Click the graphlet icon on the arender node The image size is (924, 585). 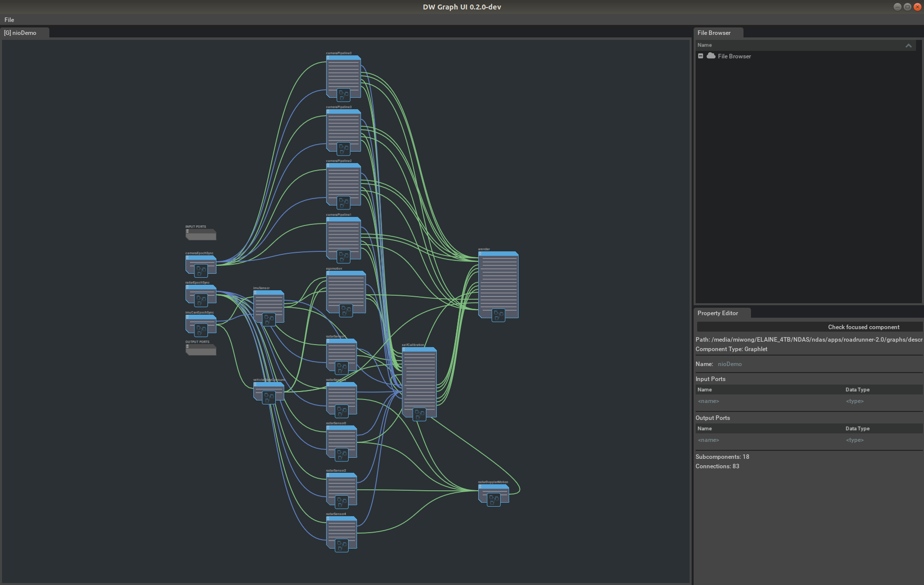(497, 315)
